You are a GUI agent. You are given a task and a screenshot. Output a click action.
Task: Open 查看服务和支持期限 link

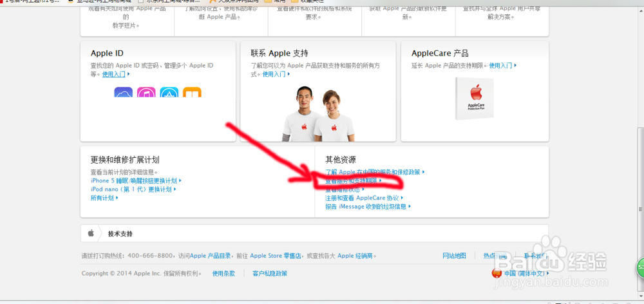click(351, 181)
